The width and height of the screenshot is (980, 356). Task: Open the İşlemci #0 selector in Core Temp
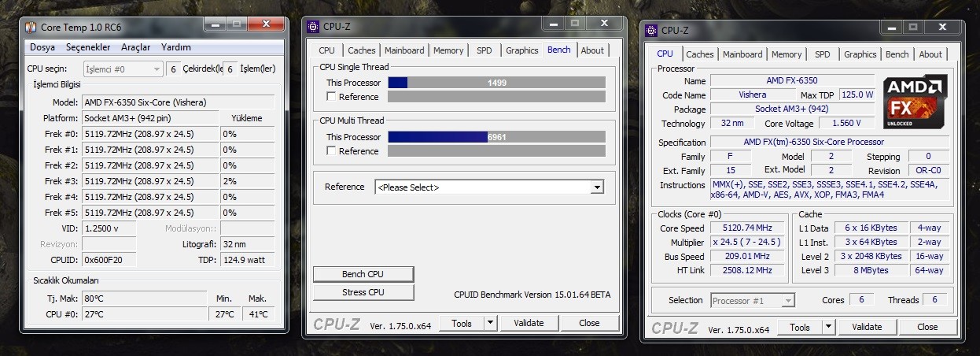[123, 69]
